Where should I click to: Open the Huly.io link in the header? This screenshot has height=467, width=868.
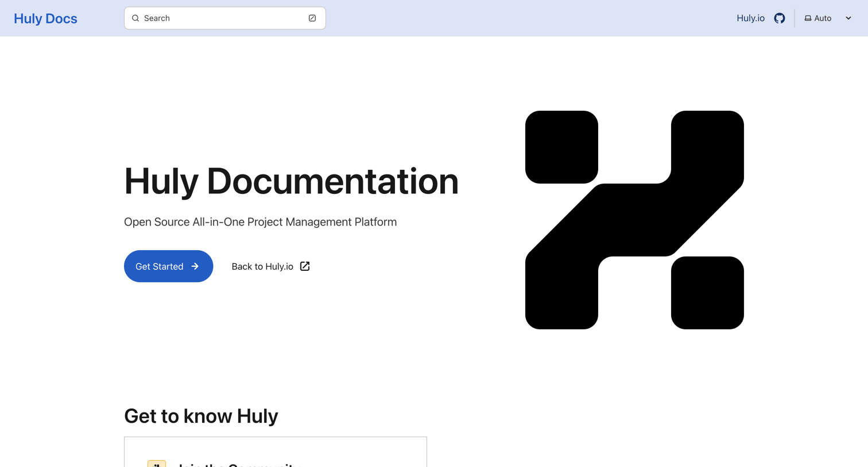point(750,18)
